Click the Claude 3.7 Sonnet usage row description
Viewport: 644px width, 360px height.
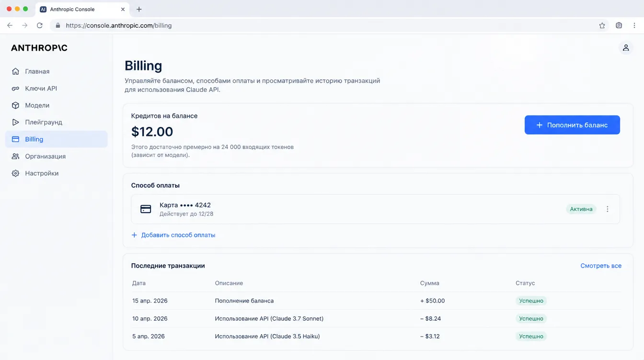269,319
